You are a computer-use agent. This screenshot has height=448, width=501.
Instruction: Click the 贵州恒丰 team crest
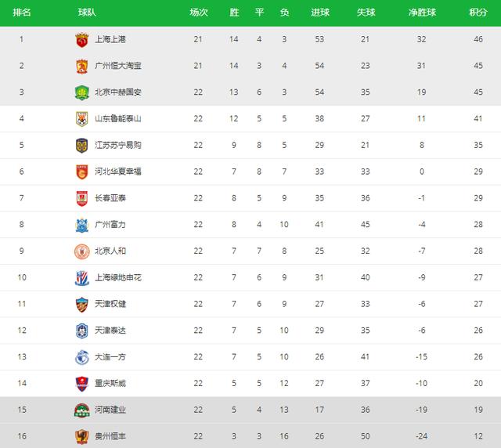pyautogui.click(x=81, y=437)
